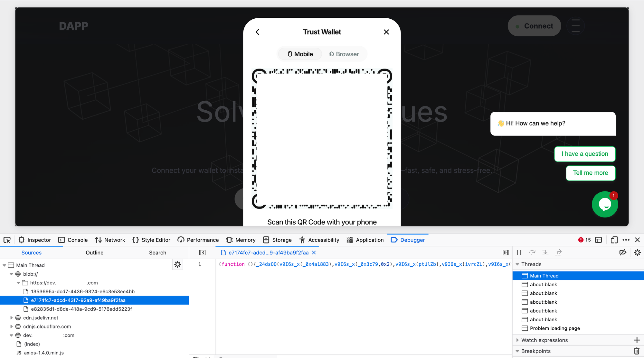This screenshot has width=644, height=358.
Task: Add a watch expression with plus icon
Action: [x=637, y=340]
